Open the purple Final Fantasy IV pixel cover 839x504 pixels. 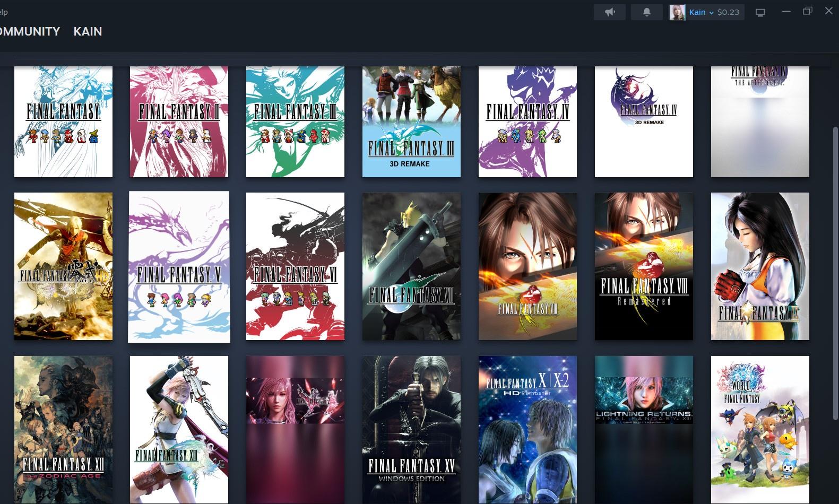(x=527, y=121)
